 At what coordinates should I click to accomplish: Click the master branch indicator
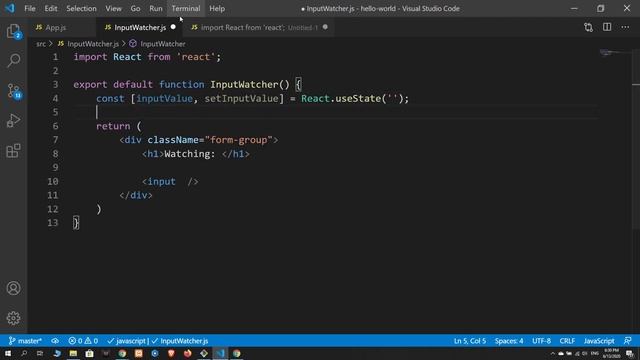coord(25,341)
